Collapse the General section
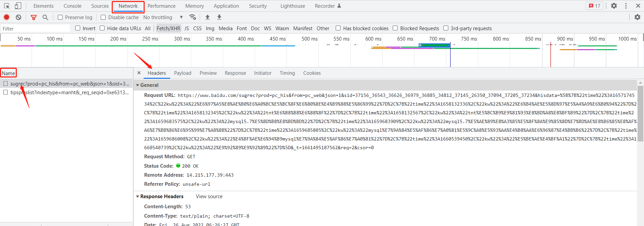Screen dimensions: 644x226 tap(138, 85)
